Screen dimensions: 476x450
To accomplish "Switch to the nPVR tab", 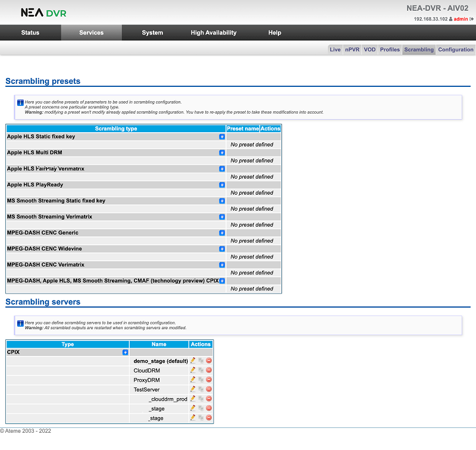I will [352, 50].
